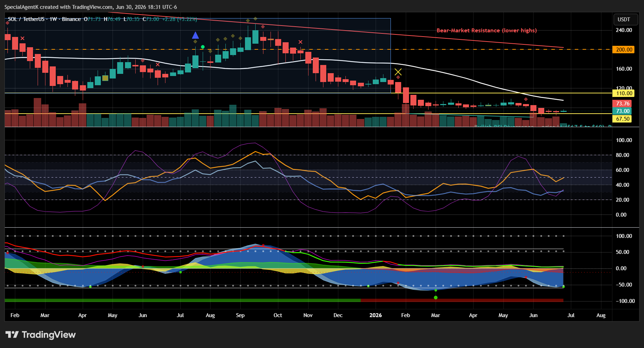This screenshot has height=348, width=644.
Task: Click the -100.00 value on the lower axis
Action: pyautogui.click(x=625, y=301)
